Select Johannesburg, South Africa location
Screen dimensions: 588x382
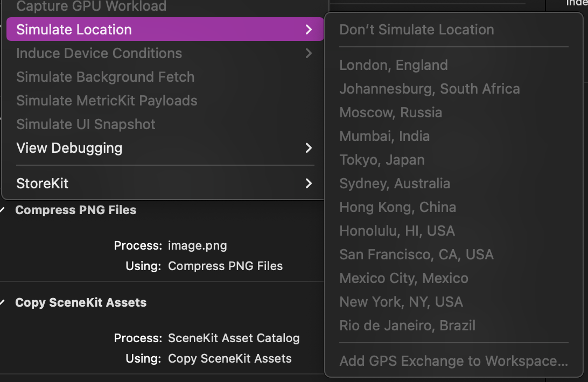454,89
